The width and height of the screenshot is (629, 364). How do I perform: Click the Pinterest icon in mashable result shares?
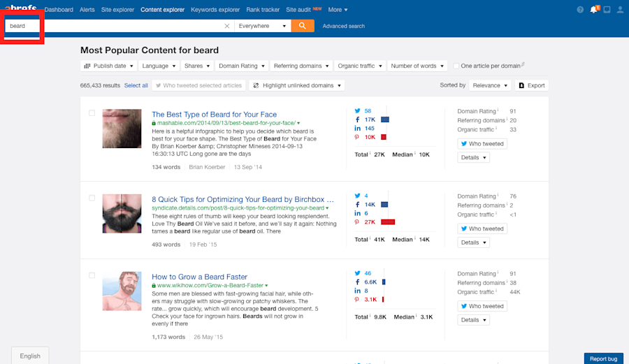(x=356, y=137)
